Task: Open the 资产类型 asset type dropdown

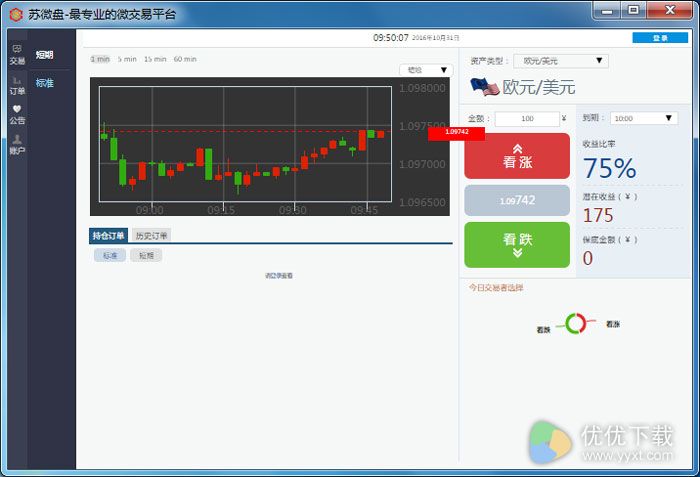Action: (x=561, y=61)
